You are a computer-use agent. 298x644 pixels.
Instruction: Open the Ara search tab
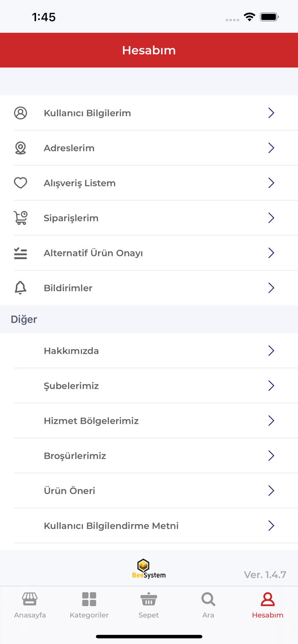208,605
